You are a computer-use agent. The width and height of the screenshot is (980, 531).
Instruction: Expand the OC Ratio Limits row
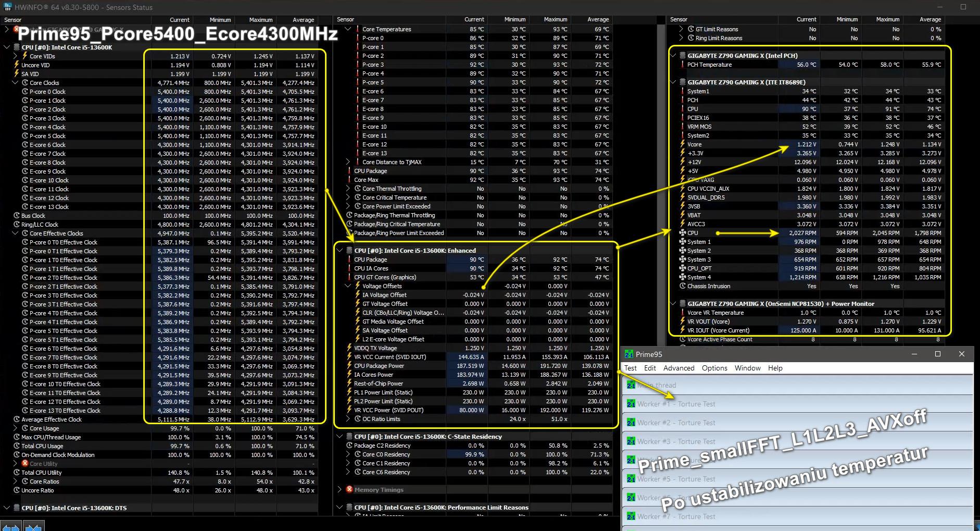348,419
